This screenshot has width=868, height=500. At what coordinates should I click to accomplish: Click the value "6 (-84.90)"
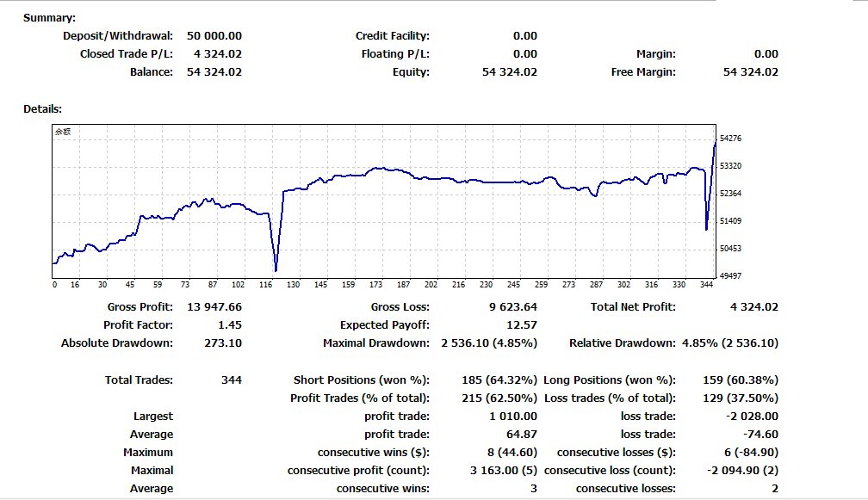pos(751,453)
